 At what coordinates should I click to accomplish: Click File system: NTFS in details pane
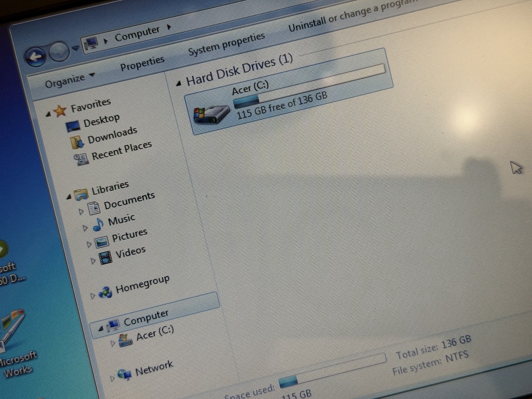(x=431, y=363)
